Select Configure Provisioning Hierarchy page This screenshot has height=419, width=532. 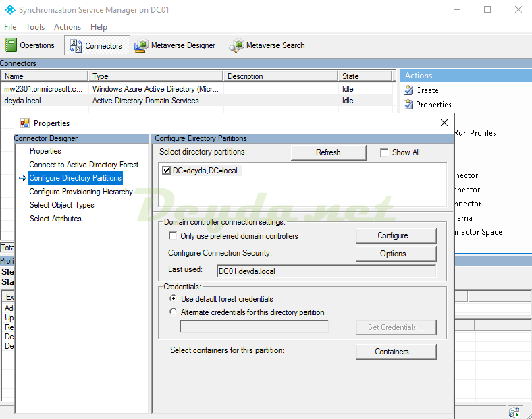point(81,192)
